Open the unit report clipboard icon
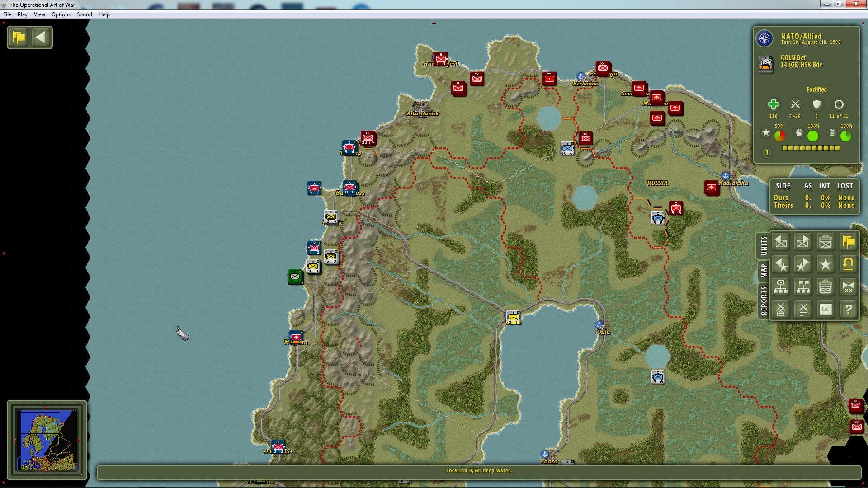The width and height of the screenshot is (868, 488). coord(826,242)
